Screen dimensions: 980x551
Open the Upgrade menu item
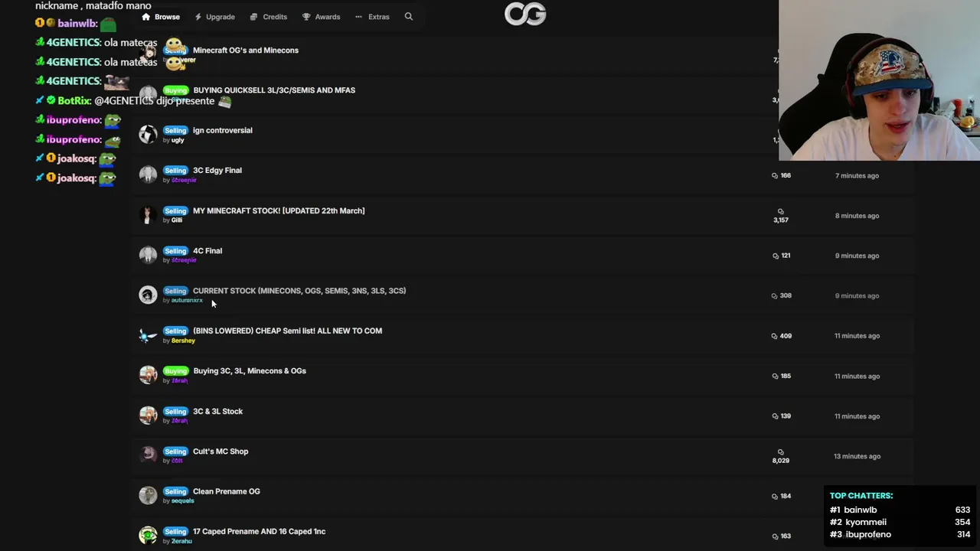[214, 17]
